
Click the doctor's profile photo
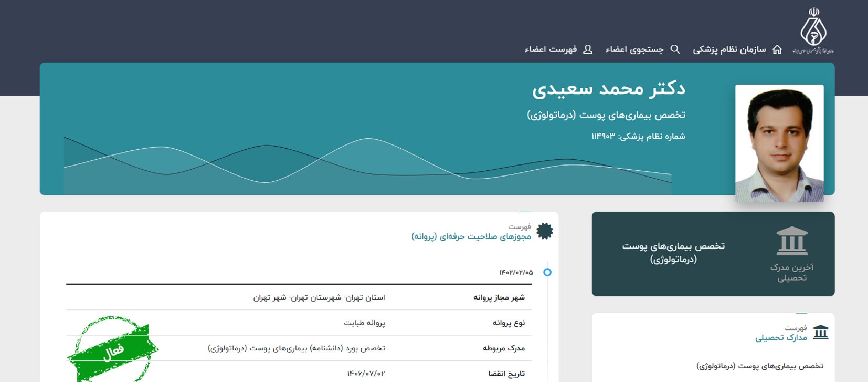click(x=779, y=143)
